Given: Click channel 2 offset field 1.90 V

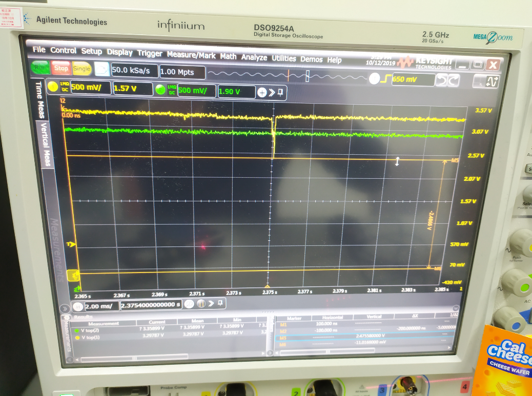Looking at the screenshot, I should point(236,92).
